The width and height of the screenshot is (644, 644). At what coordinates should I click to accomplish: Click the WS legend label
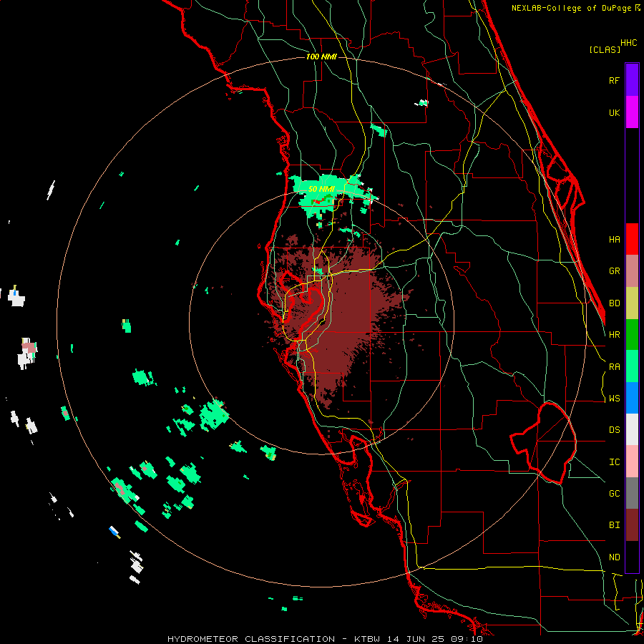coord(614,399)
